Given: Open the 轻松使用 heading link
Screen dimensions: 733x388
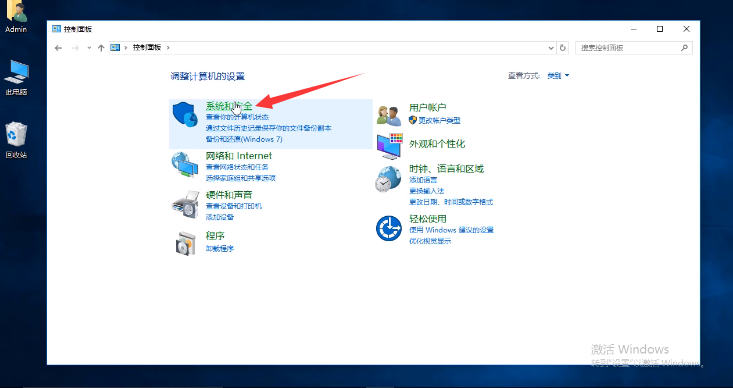Looking at the screenshot, I should coord(428,219).
